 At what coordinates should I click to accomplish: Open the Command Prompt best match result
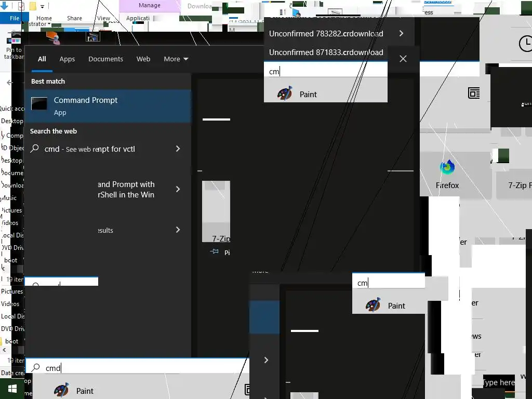[108, 106]
